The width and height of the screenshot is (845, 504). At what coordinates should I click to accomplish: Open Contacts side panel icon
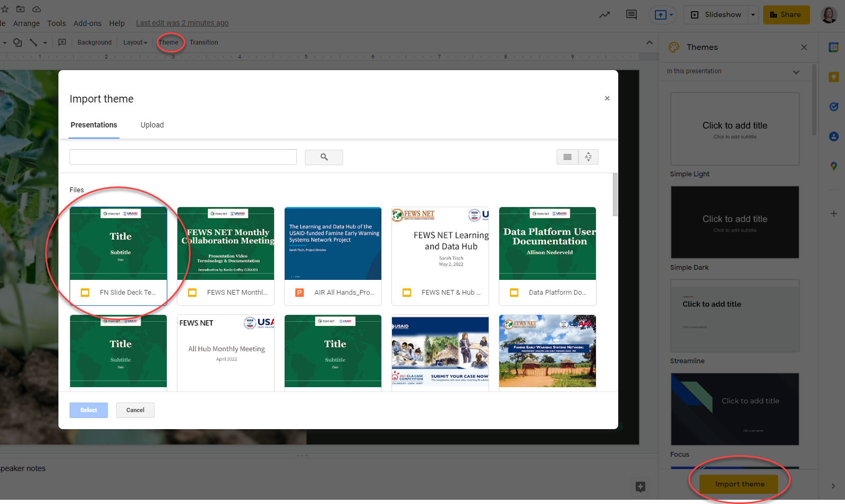coord(833,136)
